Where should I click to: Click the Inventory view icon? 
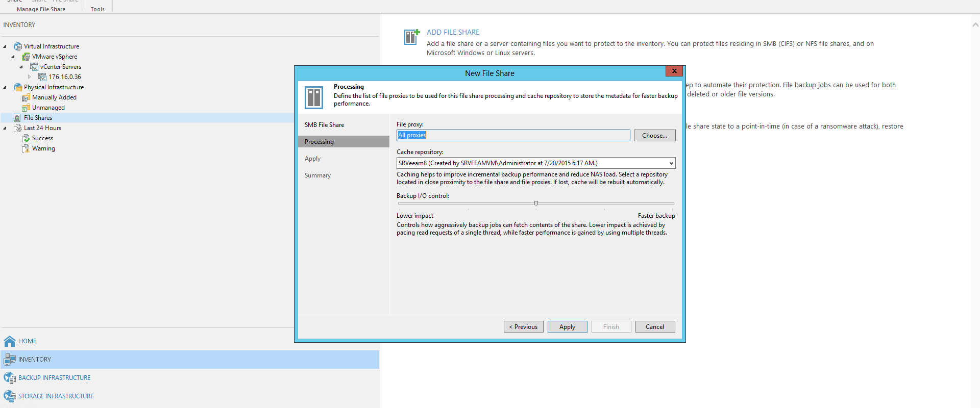[x=10, y=360]
